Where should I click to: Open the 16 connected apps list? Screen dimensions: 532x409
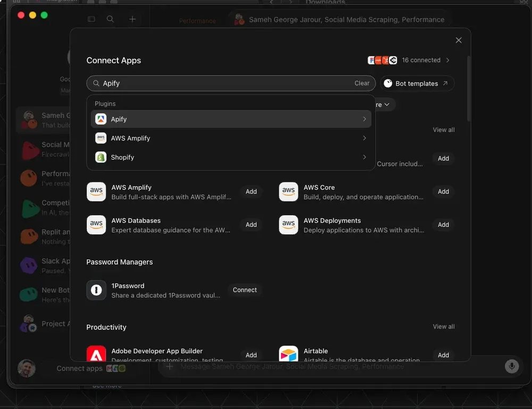point(409,60)
